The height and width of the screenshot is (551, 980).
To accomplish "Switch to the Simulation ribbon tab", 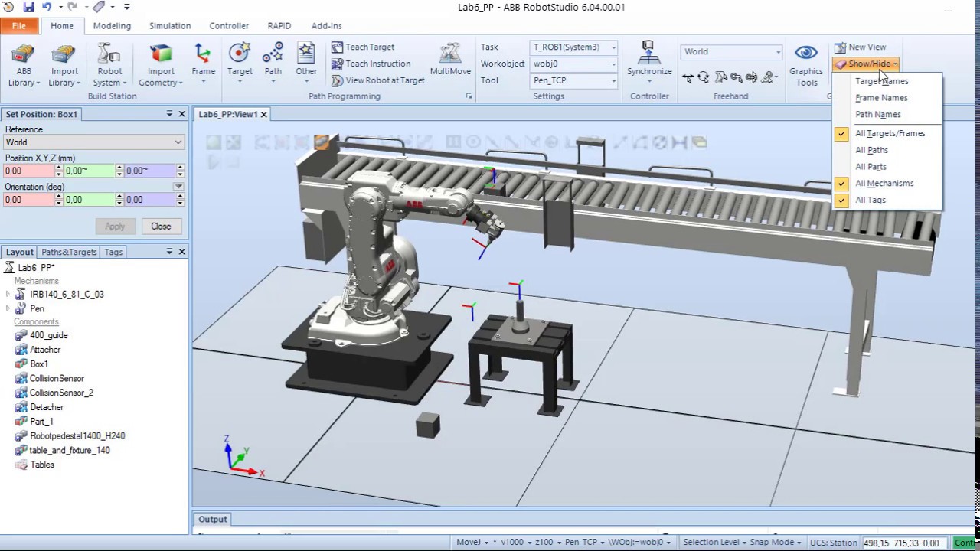I will point(170,25).
